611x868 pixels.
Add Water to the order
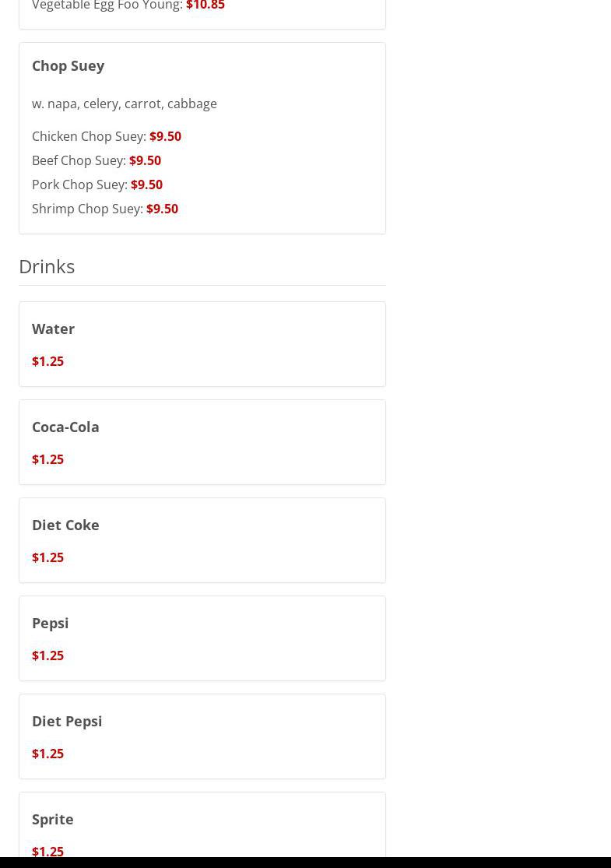(x=53, y=329)
